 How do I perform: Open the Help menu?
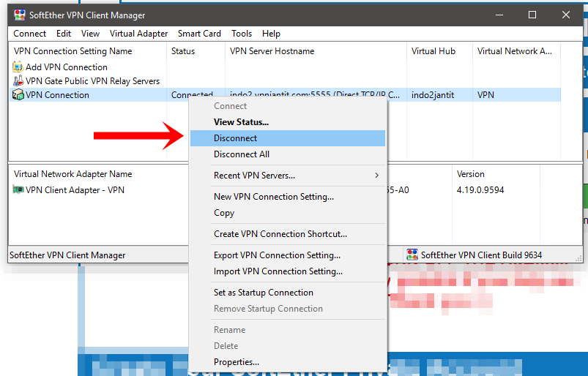271,34
